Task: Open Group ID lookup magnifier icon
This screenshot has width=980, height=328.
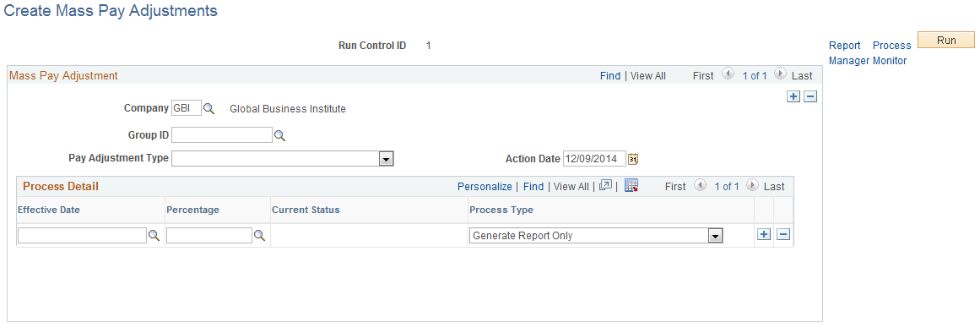Action: 280,135
